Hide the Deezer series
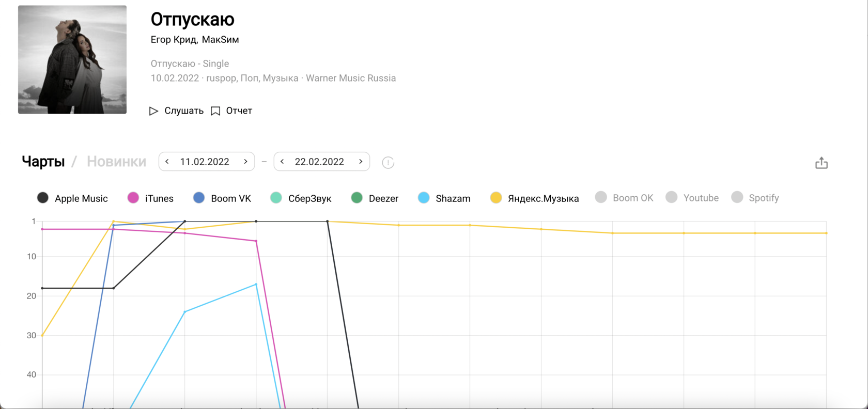The width and height of the screenshot is (868, 409). [375, 198]
